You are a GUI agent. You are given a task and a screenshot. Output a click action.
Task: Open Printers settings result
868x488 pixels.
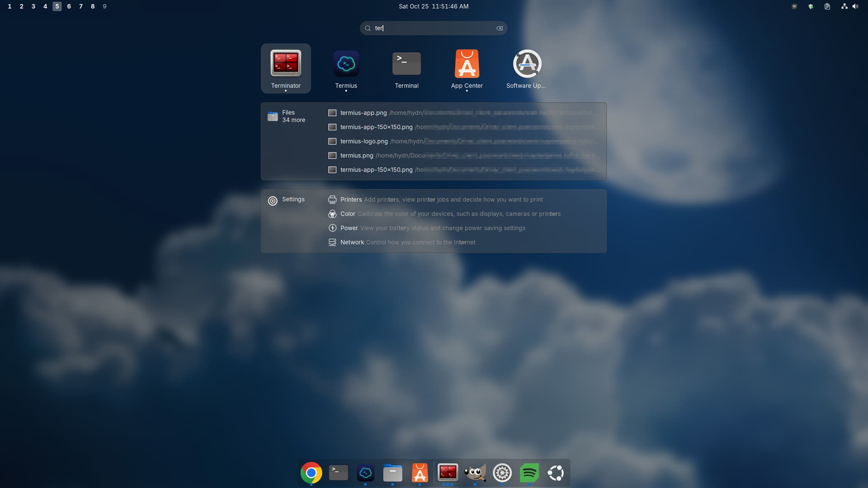(x=351, y=200)
